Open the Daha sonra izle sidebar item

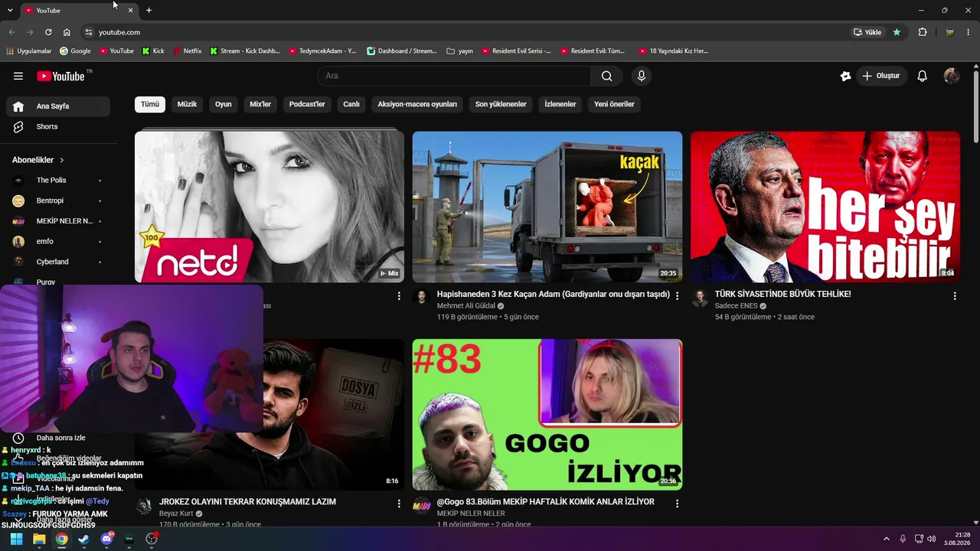click(58, 438)
